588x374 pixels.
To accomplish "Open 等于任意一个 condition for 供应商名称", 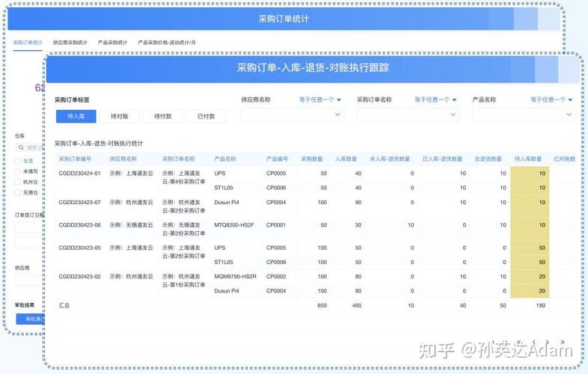I will point(320,99).
